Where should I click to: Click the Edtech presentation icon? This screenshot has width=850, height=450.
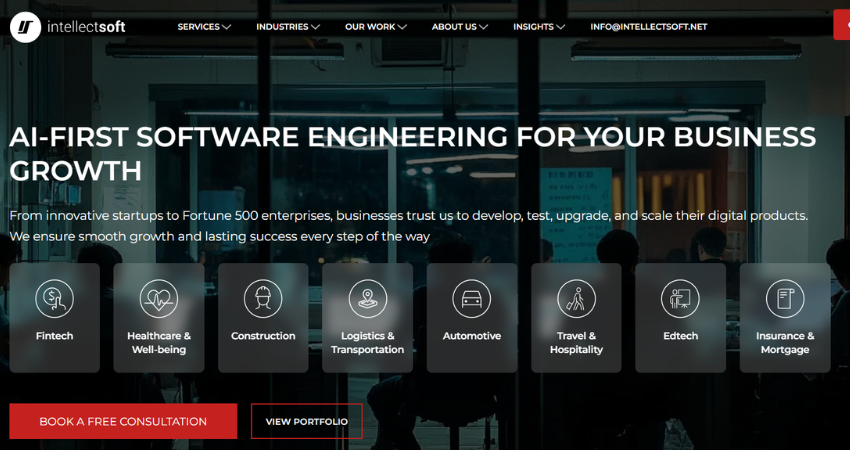point(680,298)
